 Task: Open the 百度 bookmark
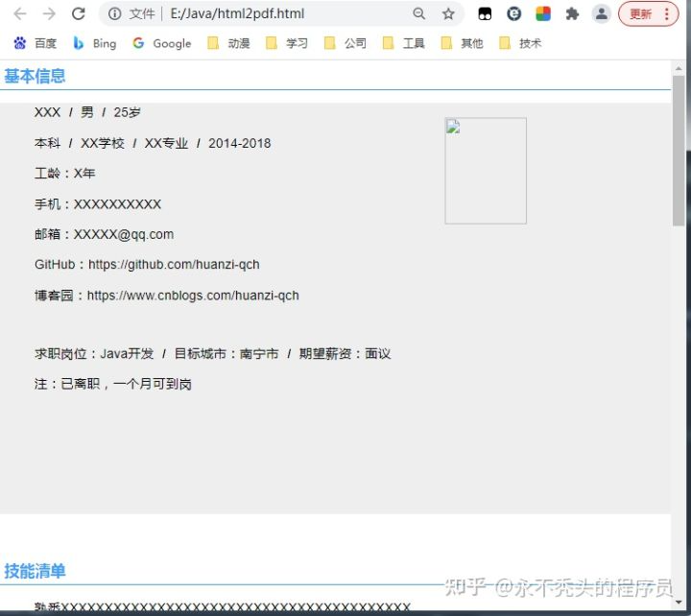tap(36, 43)
